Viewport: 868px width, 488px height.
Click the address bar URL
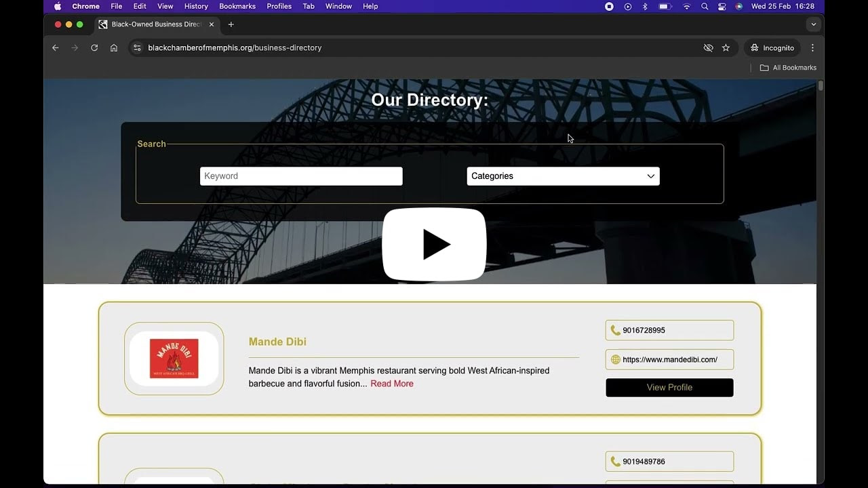(x=235, y=47)
